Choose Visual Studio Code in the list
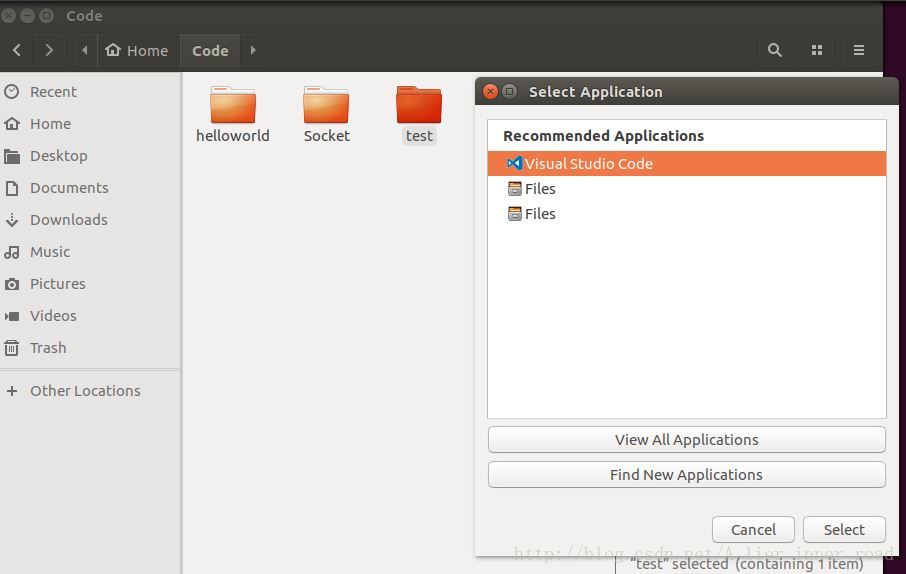Screen dimensions: 906x574 pos(686,164)
